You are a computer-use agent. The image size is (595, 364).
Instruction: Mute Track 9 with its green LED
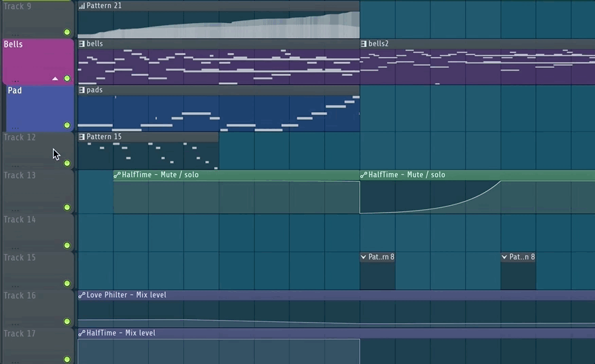67,32
